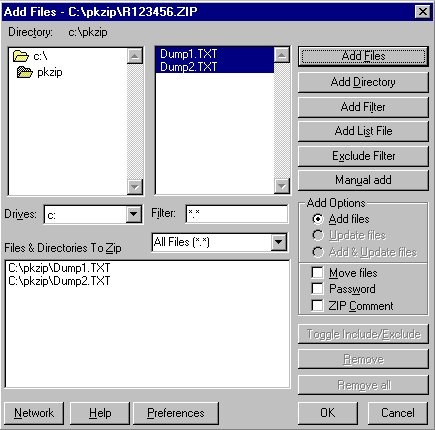Viewport: 435px width, 430px height.
Task: Click the file list scroll down arrow
Action: tap(282, 186)
